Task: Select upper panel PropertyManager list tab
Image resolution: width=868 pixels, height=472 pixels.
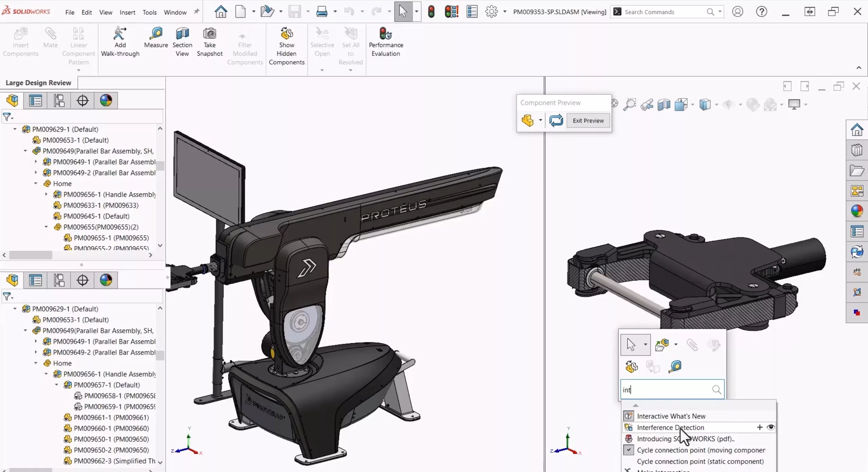Action: tap(35, 100)
